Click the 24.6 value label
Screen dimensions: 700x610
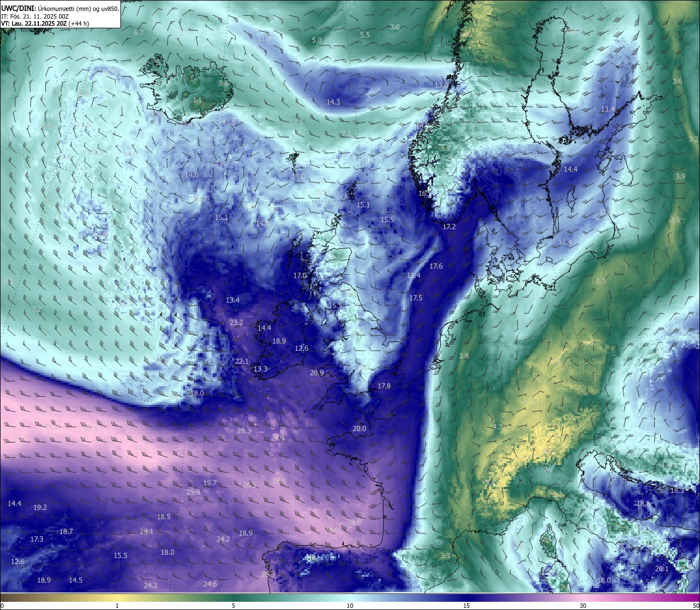pos(210,584)
